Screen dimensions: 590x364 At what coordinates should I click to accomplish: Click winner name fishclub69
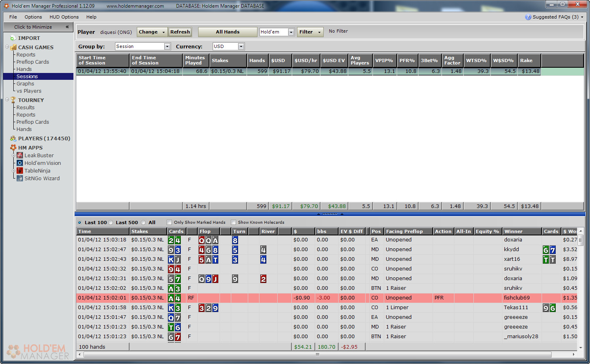pyautogui.click(x=517, y=298)
